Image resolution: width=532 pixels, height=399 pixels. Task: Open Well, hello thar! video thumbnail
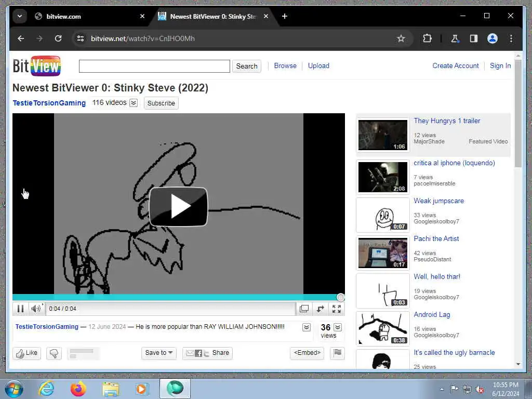click(383, 291)
